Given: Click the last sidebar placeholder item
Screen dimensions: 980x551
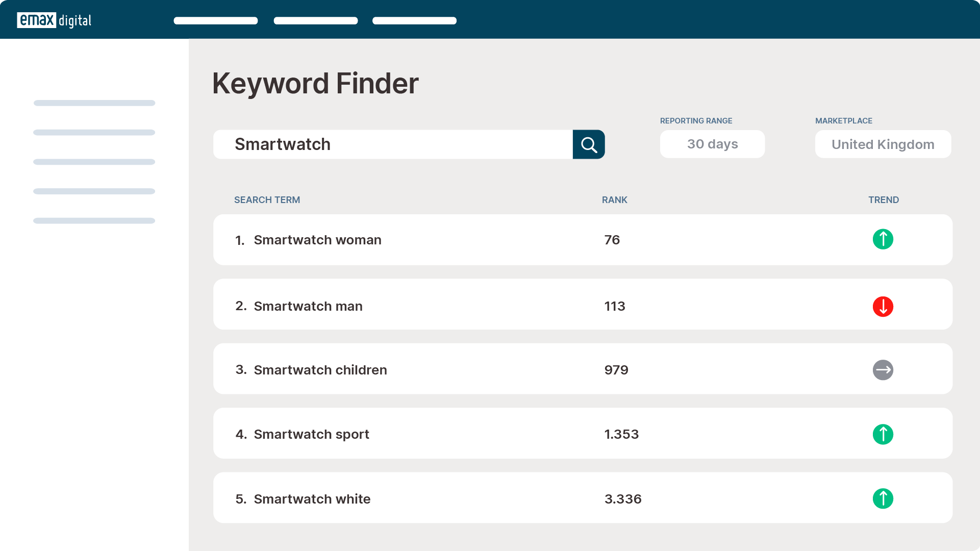Looking at the screenshot, I should point(94,221).
